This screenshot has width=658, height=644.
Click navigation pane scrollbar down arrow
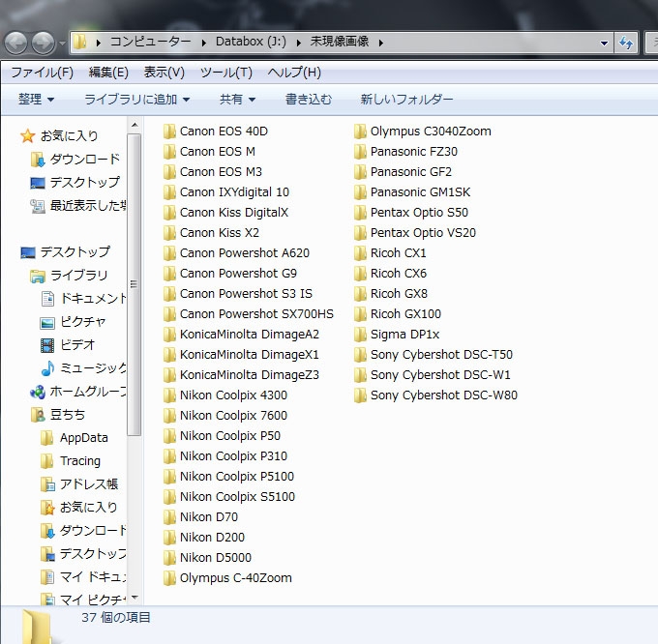(x=135, y=597)
